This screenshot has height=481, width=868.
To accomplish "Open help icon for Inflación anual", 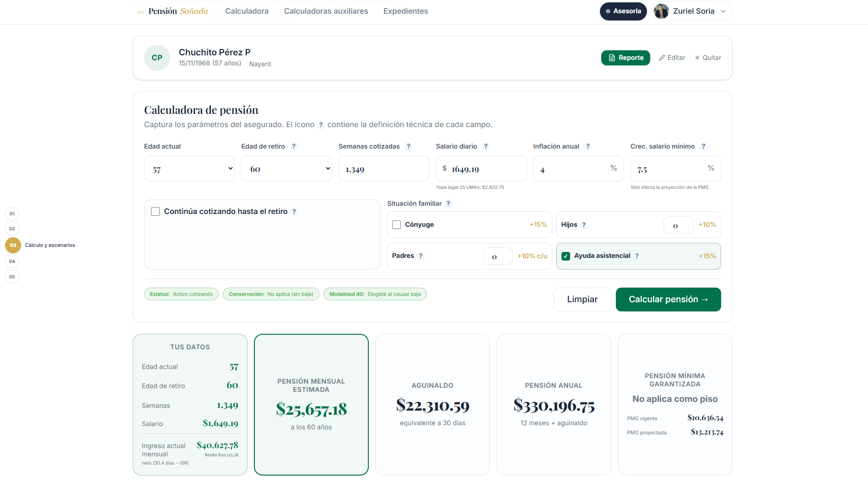I will pyautogui.click(x=588, y=146).
